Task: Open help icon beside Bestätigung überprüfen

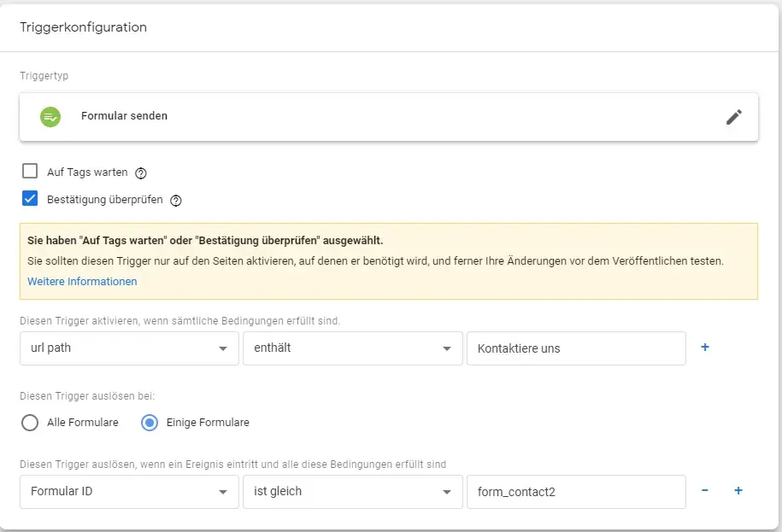Action: pyautogui.click(x=176, y=201)
